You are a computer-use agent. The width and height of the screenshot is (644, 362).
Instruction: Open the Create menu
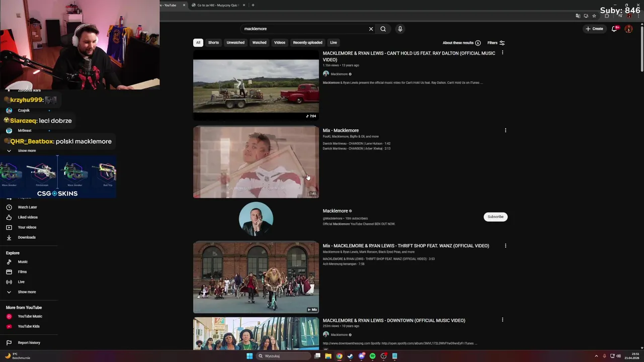(594, 29)
